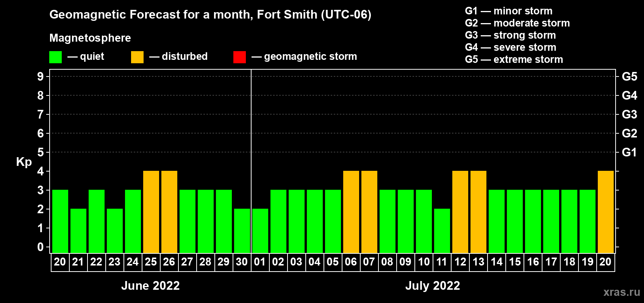Click the Kp value 0 axis tick
644x303 pixels.
41,247
